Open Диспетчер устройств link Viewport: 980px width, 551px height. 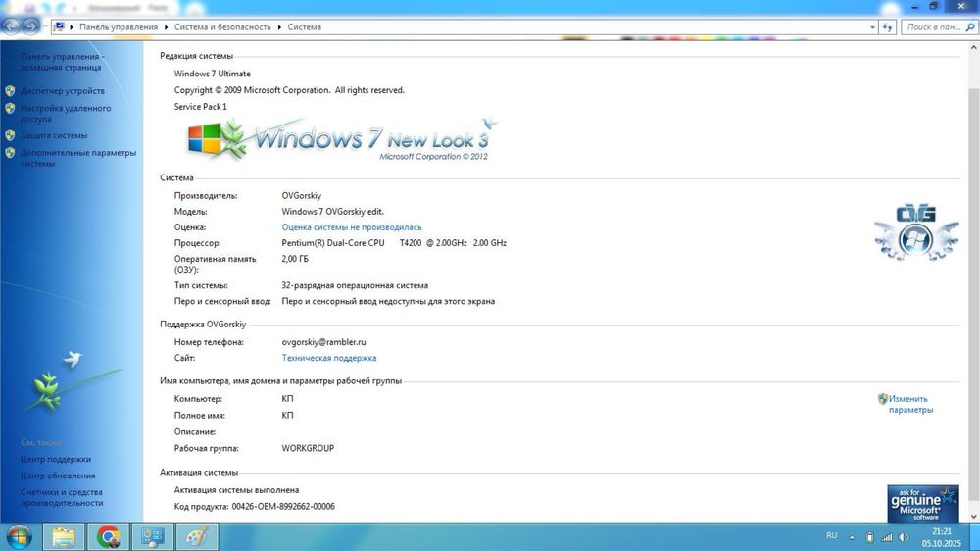click(x=63, y=90)
